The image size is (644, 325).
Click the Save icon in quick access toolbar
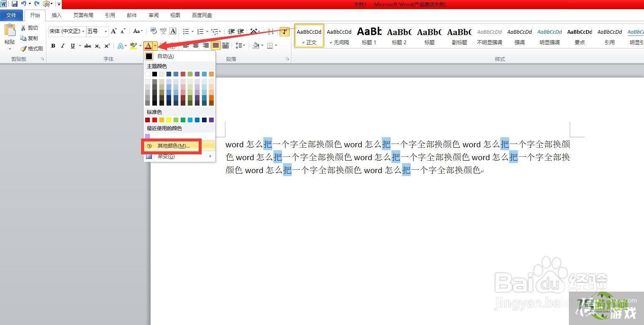click(x=15, y=4)
